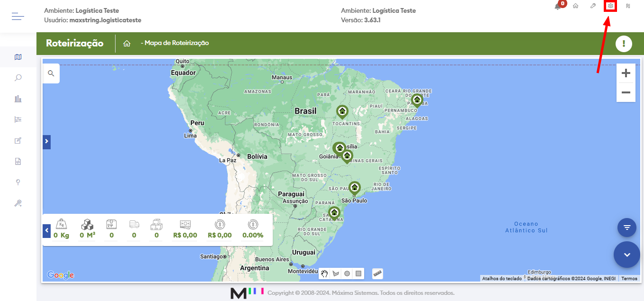Image resolution: width=644 pixels, height=301 pixels.
Task: Select the parameters sliders icon in sidebar
Action: coord(18,119)
